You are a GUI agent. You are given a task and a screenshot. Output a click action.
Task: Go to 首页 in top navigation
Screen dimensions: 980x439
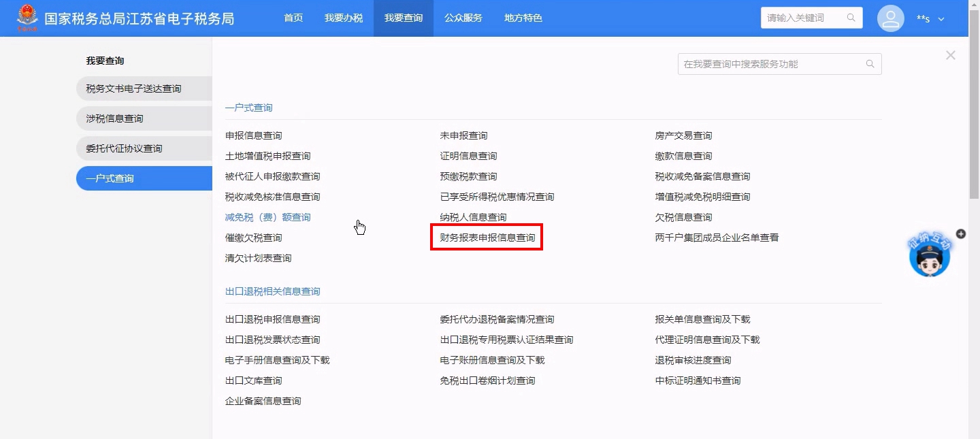pos(293,18)
